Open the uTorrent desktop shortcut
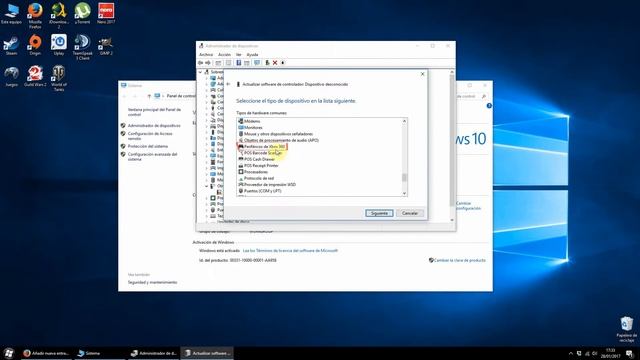 [82, 13]
